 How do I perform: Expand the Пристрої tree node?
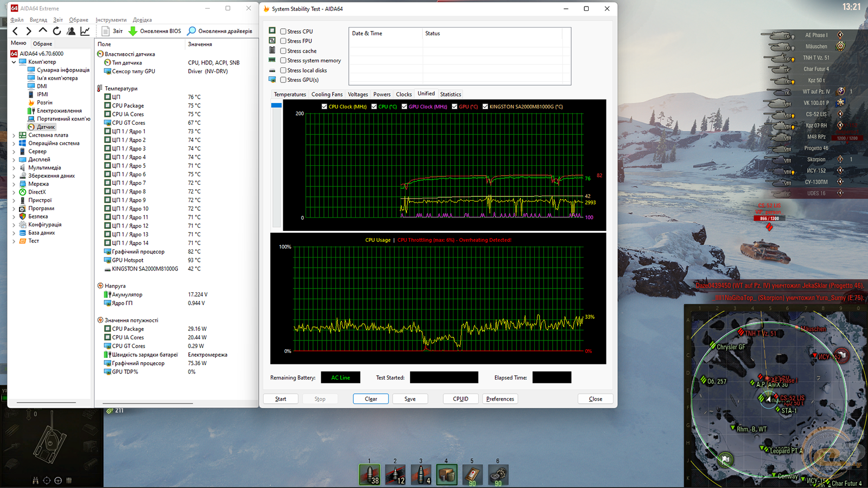coord(14,200)
